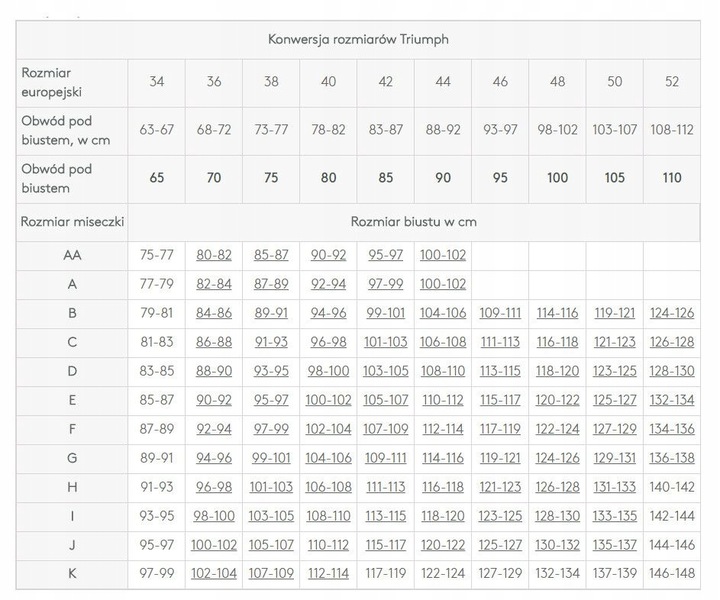Click the 86-88 link in row C
This screenshot has height=600, width=720.
(214, 342)
